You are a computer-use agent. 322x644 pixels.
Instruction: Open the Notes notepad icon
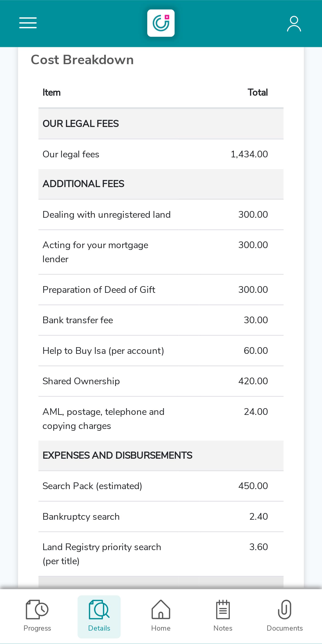[223, 609]
